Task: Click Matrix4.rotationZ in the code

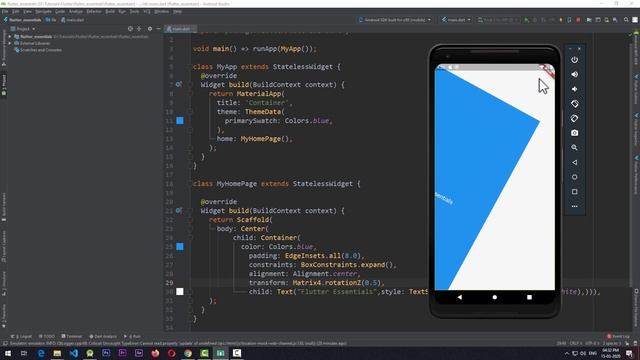Action: [x=326, y=282]
